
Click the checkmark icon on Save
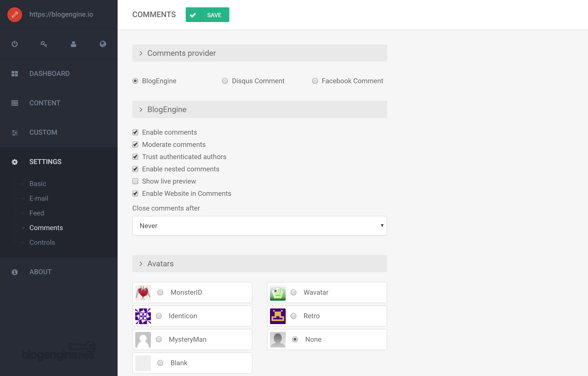pyautogui.click(x=193, y=15)
